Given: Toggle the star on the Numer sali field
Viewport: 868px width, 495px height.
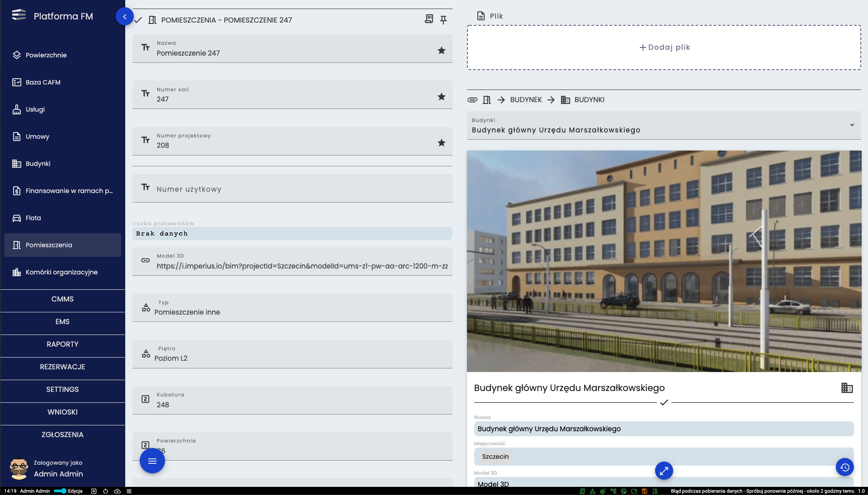Looking at the screenshot, I should [x=442, y=97].
